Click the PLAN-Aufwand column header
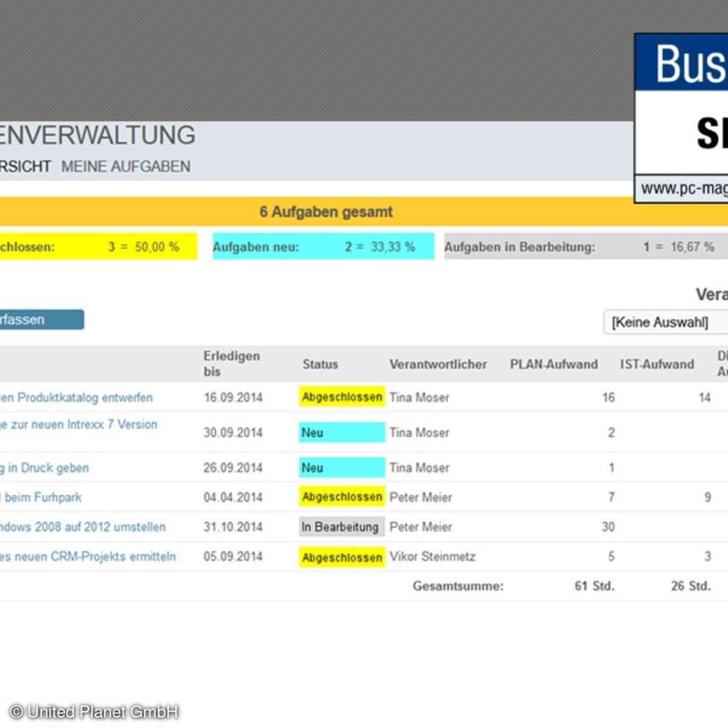This screenshot has width=728, height=728. coord(553,364)
